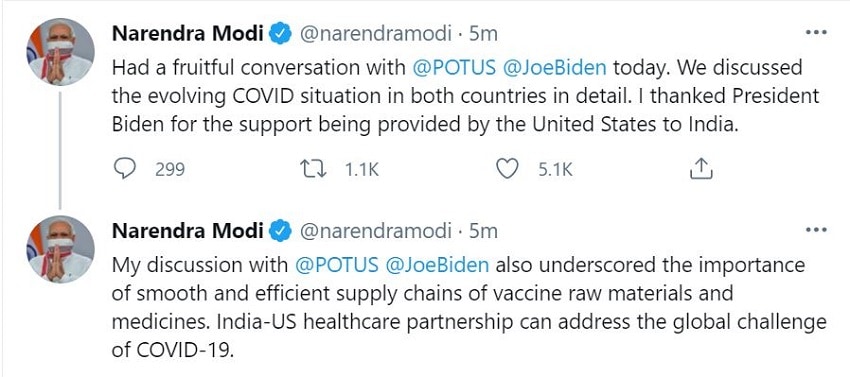
Task: Open the share icon on the first tweet
Action: pyautogui.click(x=700, y=169)
